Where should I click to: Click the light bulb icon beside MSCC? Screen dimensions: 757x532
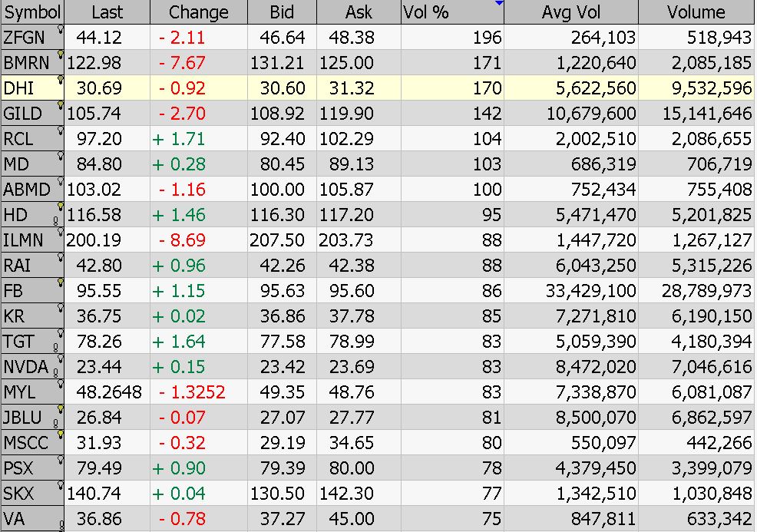[61, 435]
